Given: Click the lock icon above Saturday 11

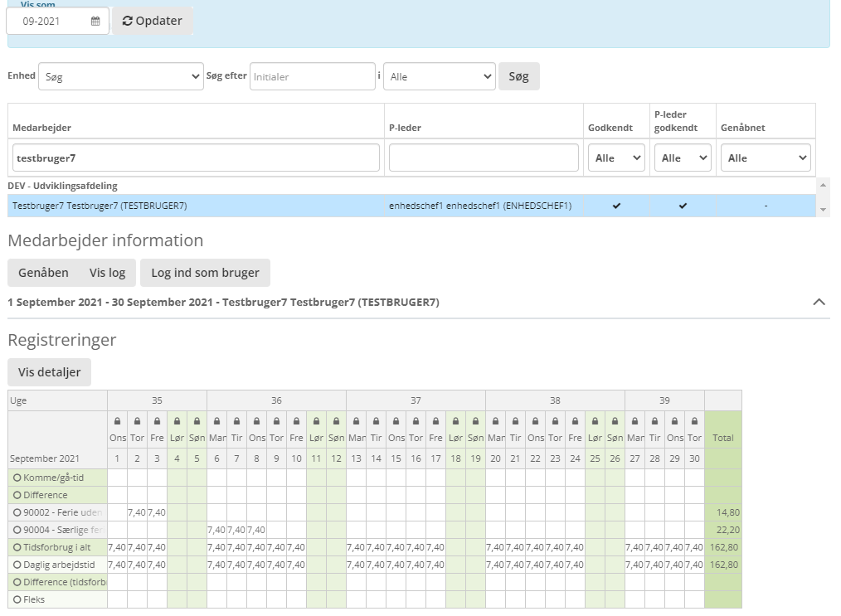Looking at the screenshot, I should pyautogui.click(x=316, y=421).
